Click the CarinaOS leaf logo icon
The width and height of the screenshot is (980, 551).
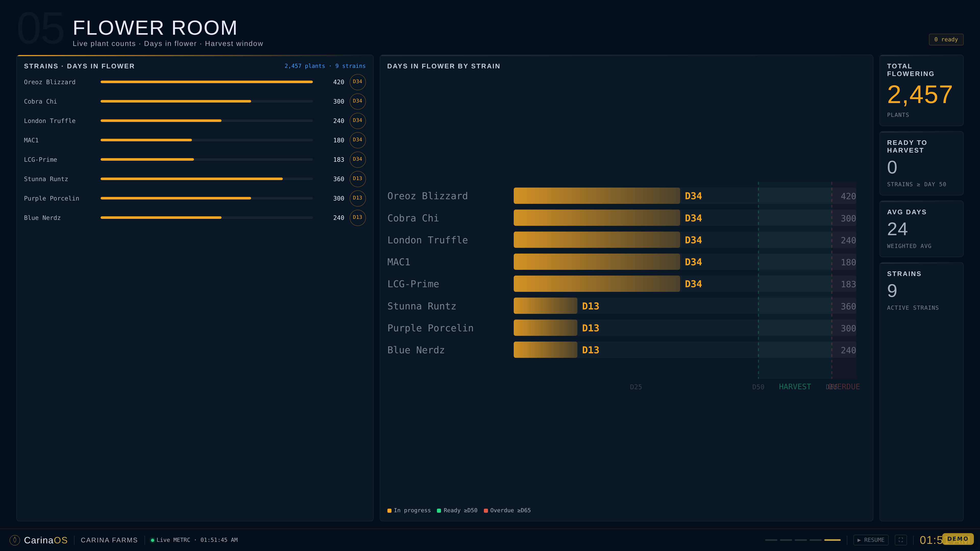[x=15, y=540]
